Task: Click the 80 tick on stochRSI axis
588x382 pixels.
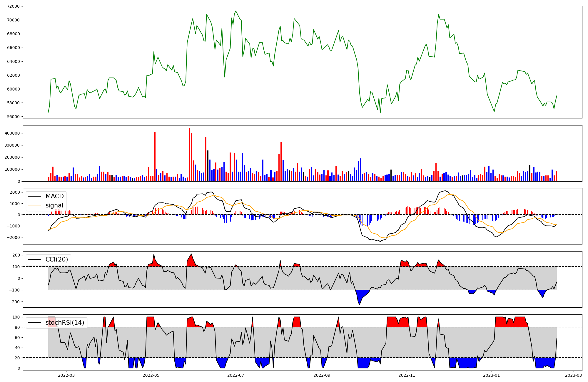Action: pos(17,327)
